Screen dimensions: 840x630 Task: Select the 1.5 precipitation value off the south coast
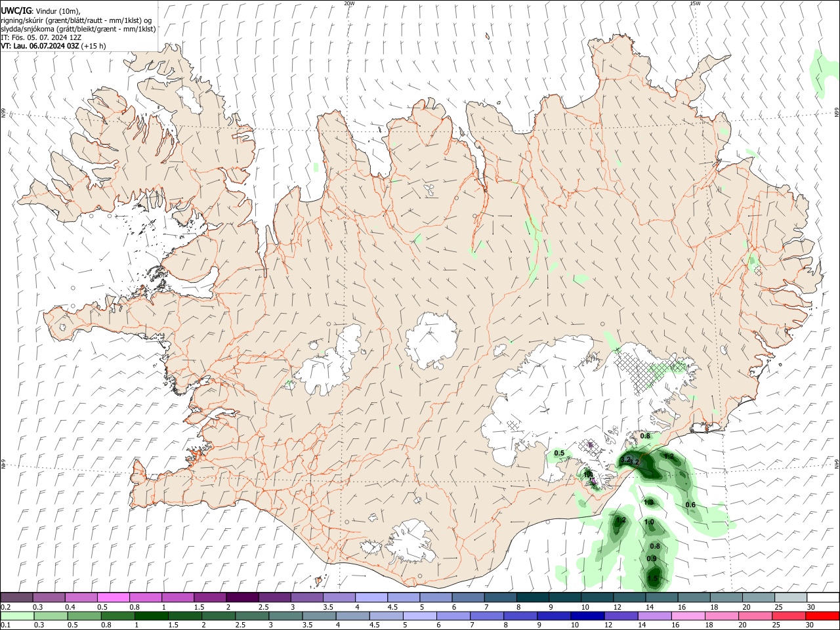pyautogui.click(x=653, y=579)
